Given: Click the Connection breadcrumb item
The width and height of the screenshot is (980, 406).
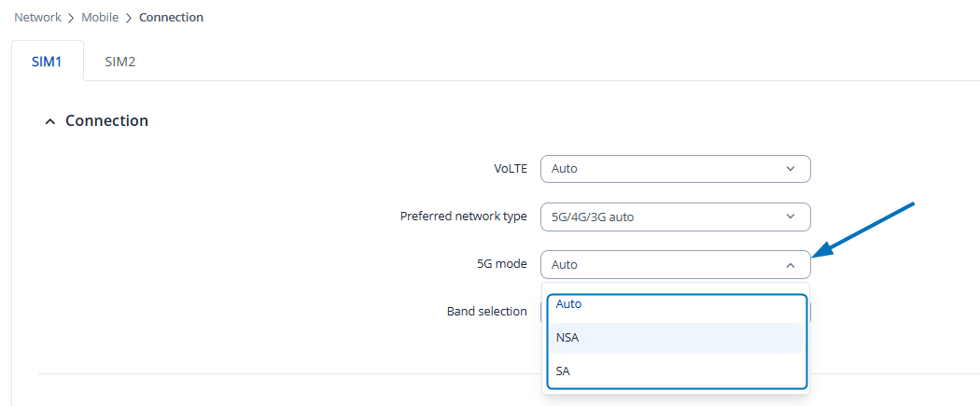Looking at the screenshot, I should (171, 17).
